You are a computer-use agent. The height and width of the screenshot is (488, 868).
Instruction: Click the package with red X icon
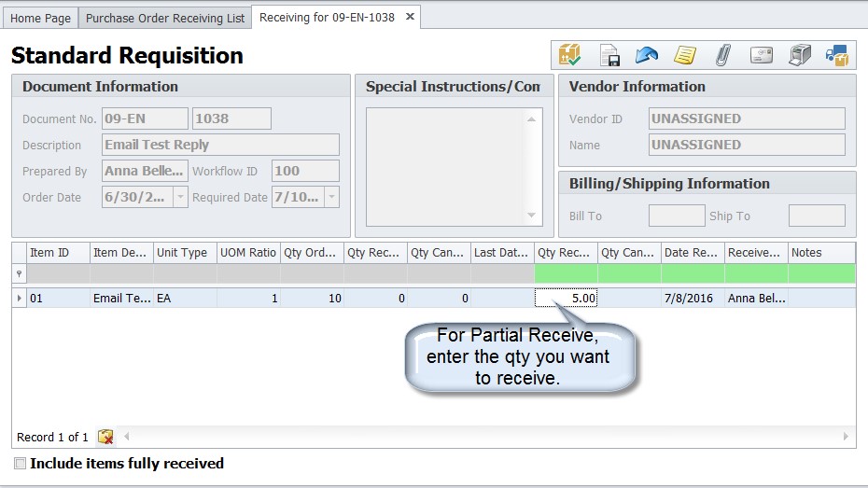105,437
